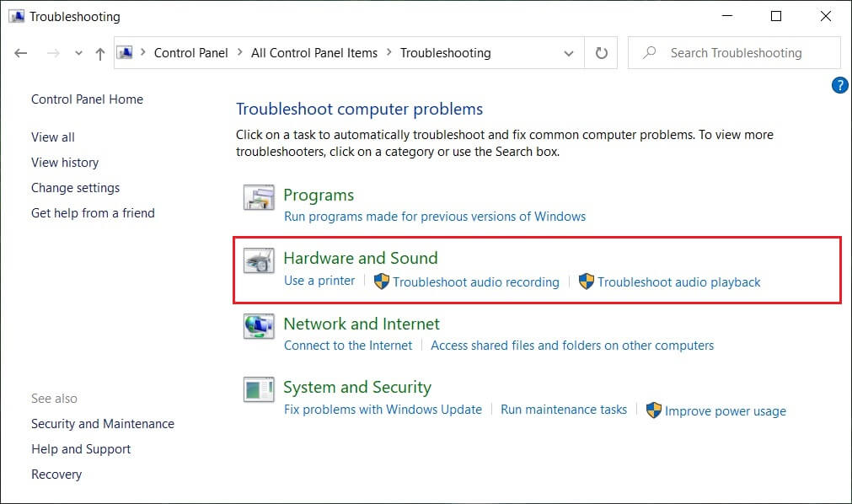Open Connect to the Internet troubleshooter
The width and height of the screenshot is (852, 504).
coord(348,346)
